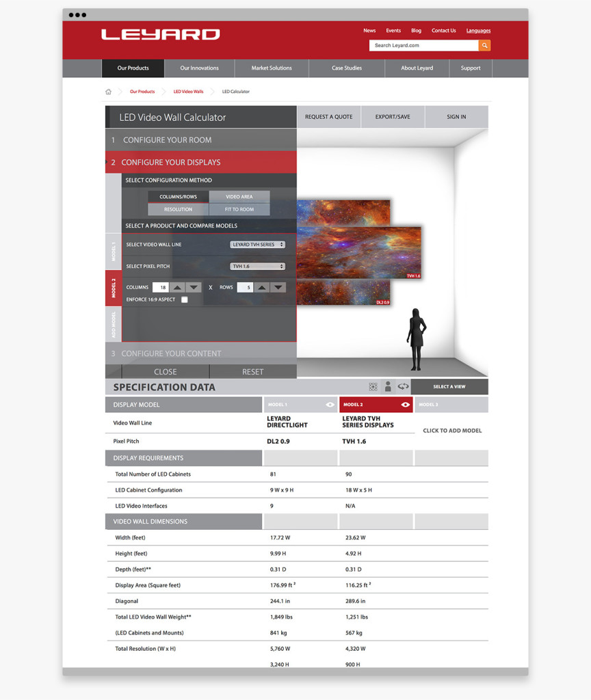Screen dimensions: 591x700
Task: Open the Events link
Action: [393, 31]
